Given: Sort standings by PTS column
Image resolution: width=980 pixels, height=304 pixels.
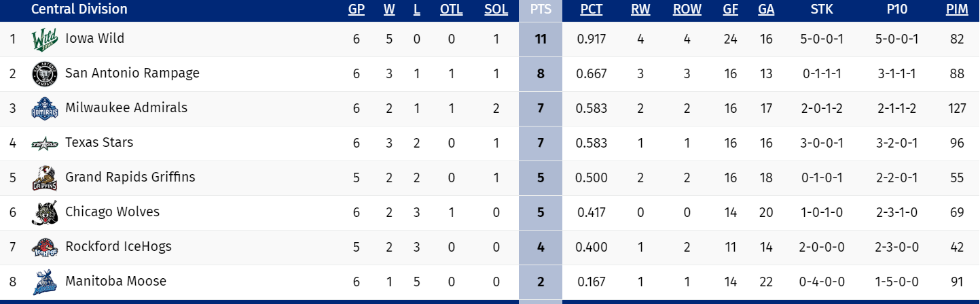Looking at the screenshot, I should pos(541,10).
